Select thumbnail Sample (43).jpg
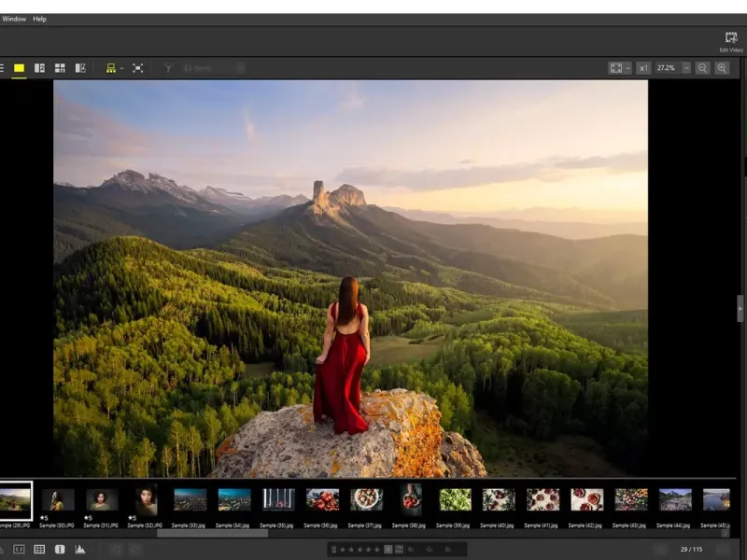The image size is (747, 560). [x=631, y=499]
